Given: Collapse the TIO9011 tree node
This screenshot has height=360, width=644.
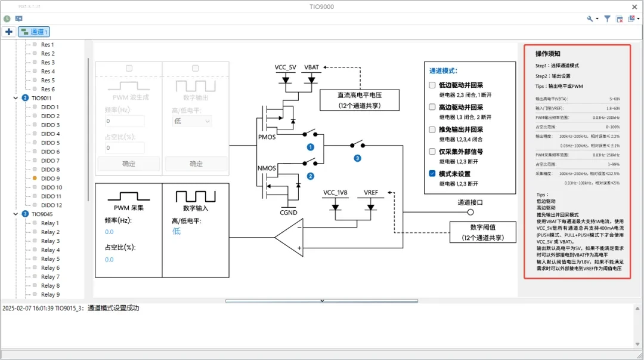Looking at the screenshot, I should [x=16, y=98].
